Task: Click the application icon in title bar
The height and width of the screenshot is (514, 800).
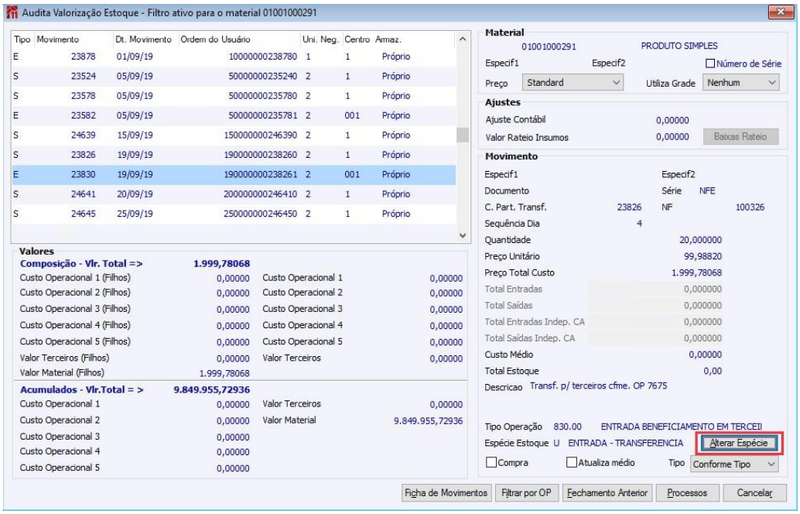Action: (12, 12)
